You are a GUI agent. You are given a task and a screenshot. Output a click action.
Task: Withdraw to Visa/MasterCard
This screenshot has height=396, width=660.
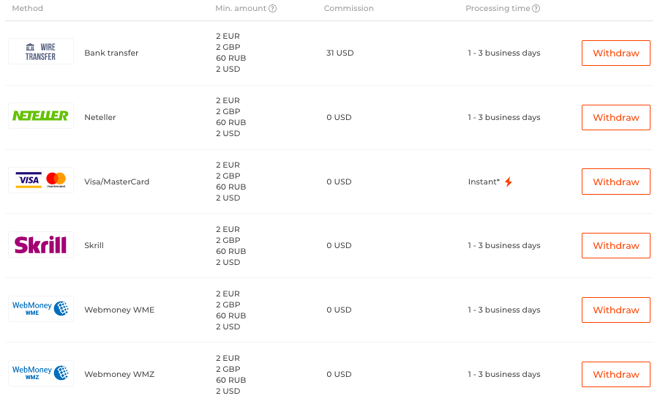tap(616, 182)
